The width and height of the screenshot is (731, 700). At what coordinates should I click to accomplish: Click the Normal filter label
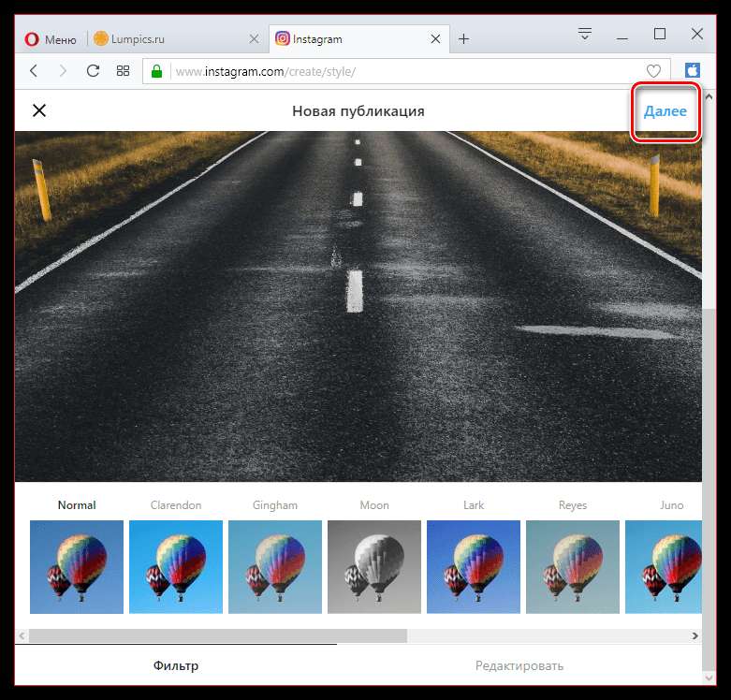pos(77,505)
